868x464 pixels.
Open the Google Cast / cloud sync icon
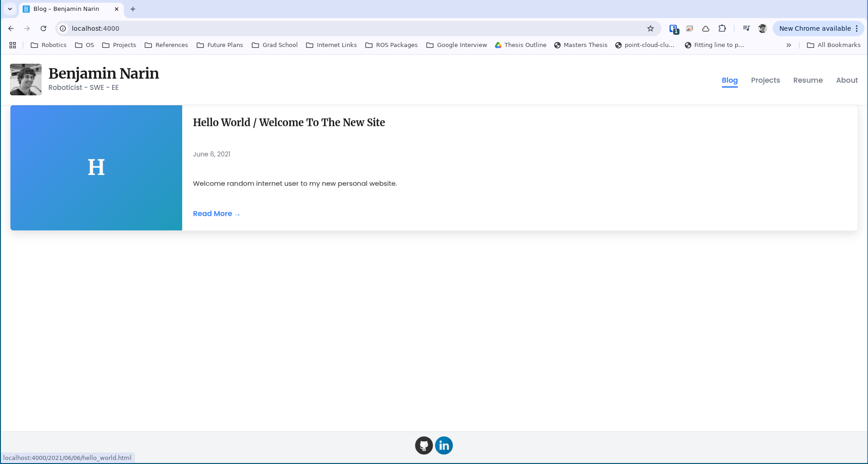tap(706, 28)
